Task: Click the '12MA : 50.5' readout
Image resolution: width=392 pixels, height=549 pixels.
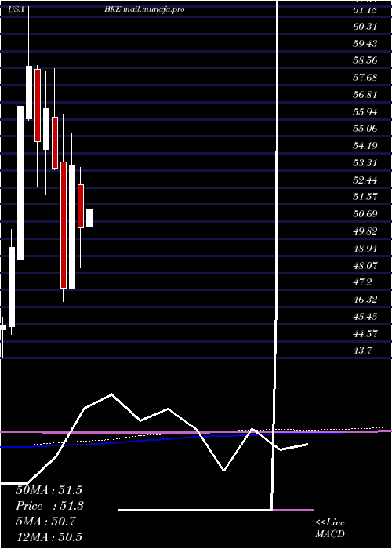Action: (x=49, y=536)
